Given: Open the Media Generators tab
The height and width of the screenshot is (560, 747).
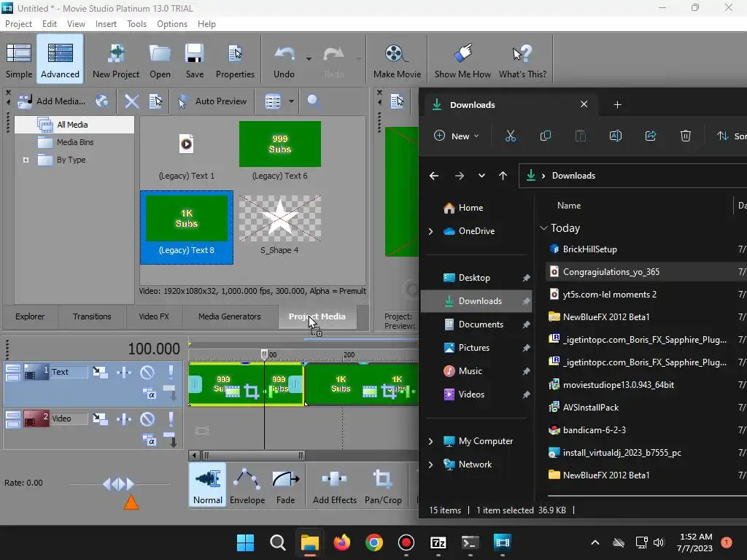Looking at the screenshot, I should (x=229, y=316).
